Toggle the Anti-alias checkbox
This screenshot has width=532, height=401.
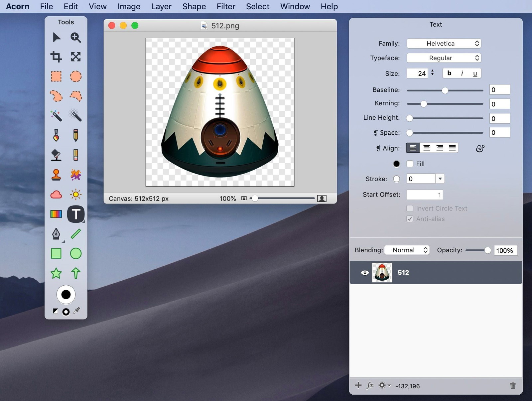point(410,219)
